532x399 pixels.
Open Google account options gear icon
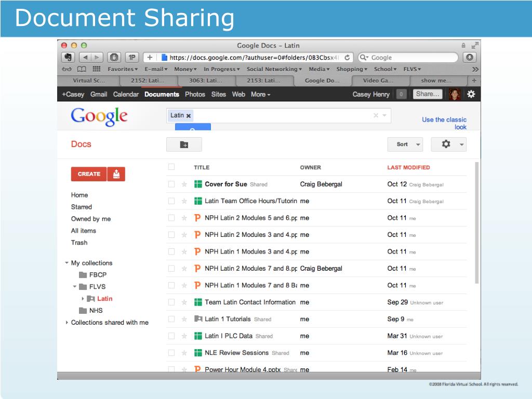point(471,94)
